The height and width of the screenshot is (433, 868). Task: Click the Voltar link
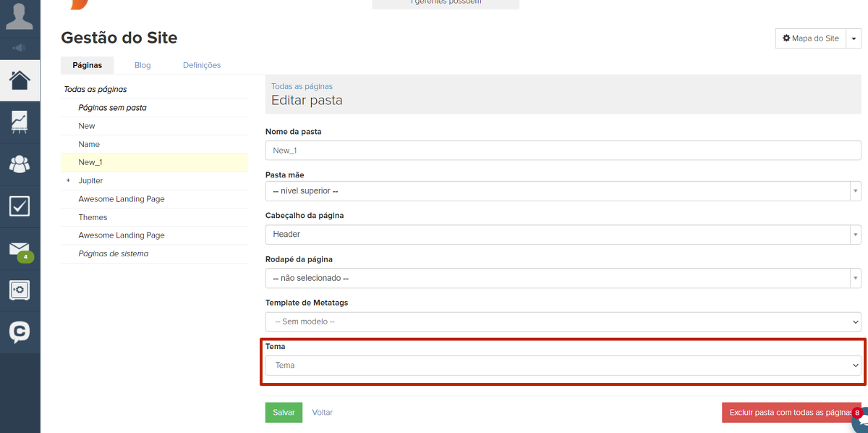(x=323, y=412)
